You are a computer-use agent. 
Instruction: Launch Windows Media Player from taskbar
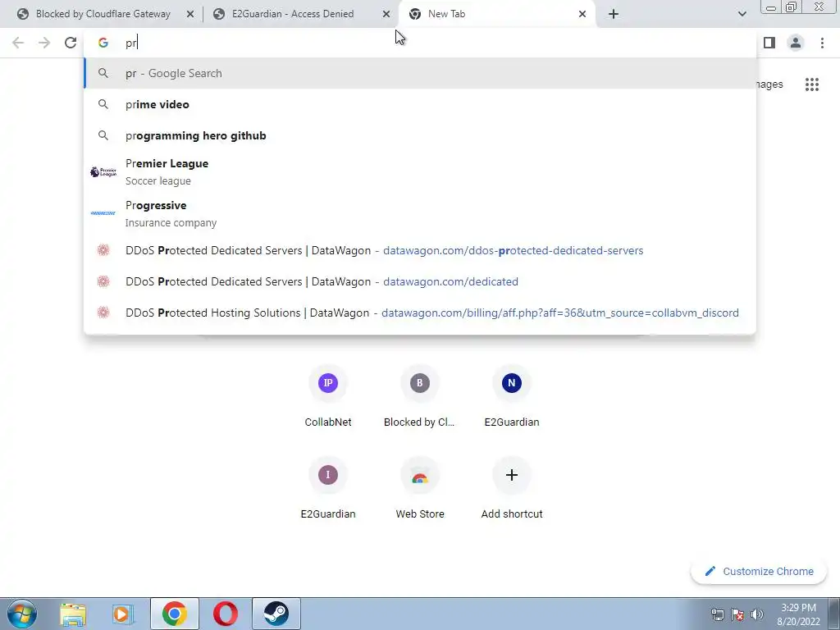pyautogui.click(x=123, y=614)
